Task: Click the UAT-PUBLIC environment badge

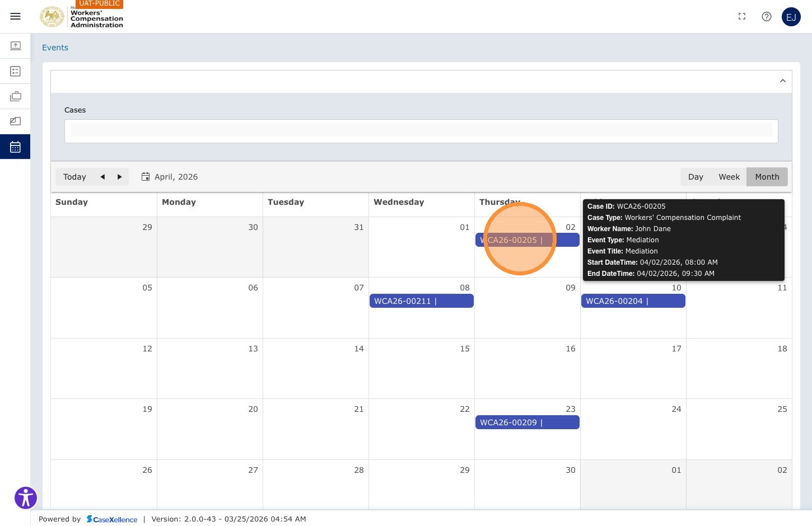Action: coord(99,4)
